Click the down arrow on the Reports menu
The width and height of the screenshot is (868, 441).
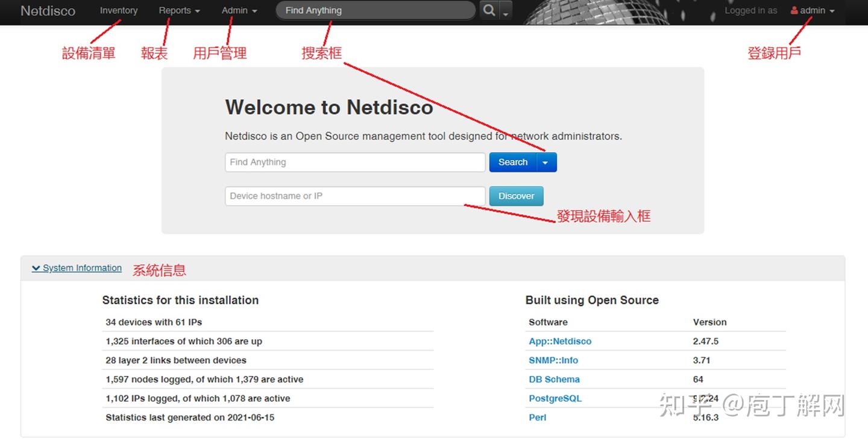coord(197,11)
